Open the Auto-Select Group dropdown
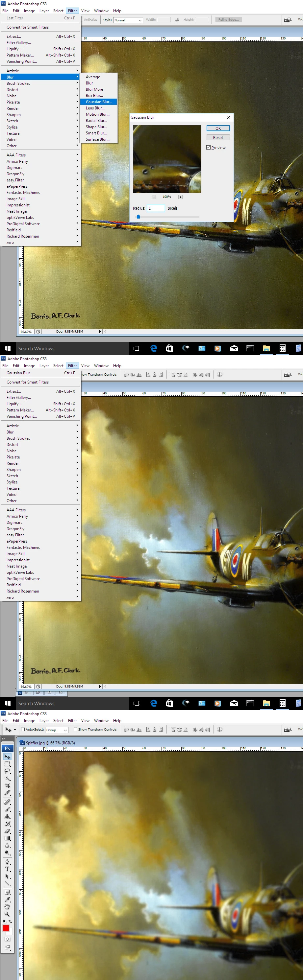This screenshot has height=980, width=303. [57, 730]
